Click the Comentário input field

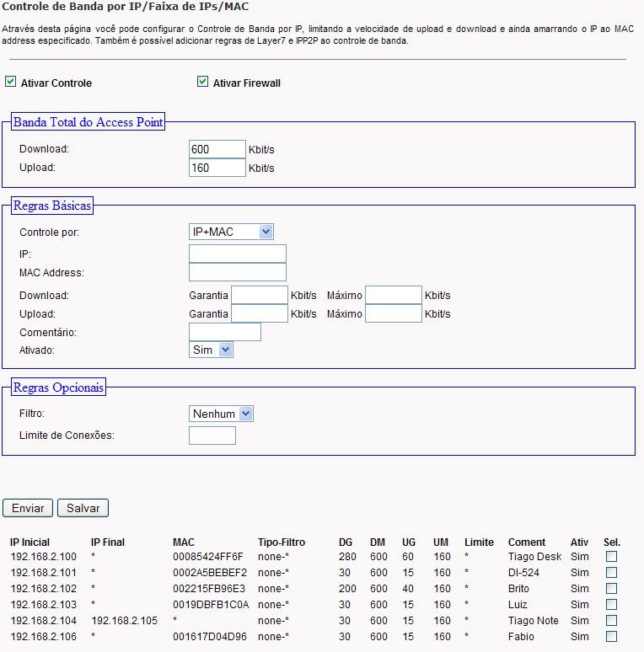point(225,332)
